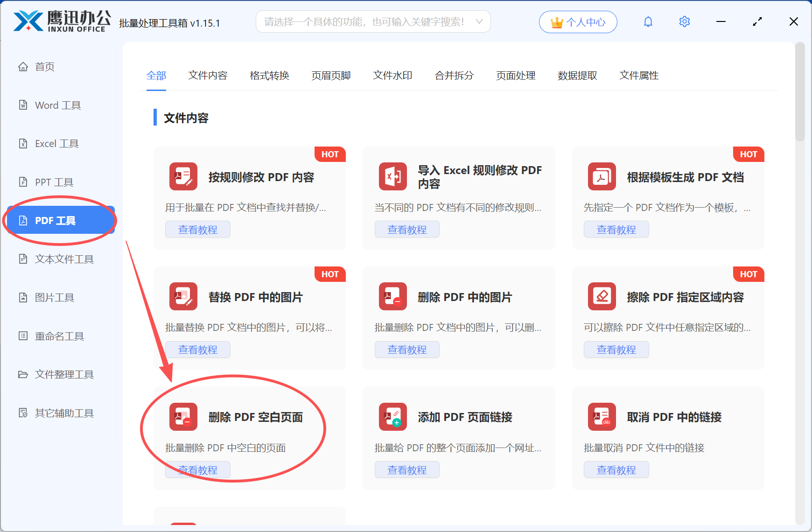This screenshot has height=532, width=812.
Task: Click the Excel 工具 sidebar icon
Action: pyautogui.click(x=23, y=144)
